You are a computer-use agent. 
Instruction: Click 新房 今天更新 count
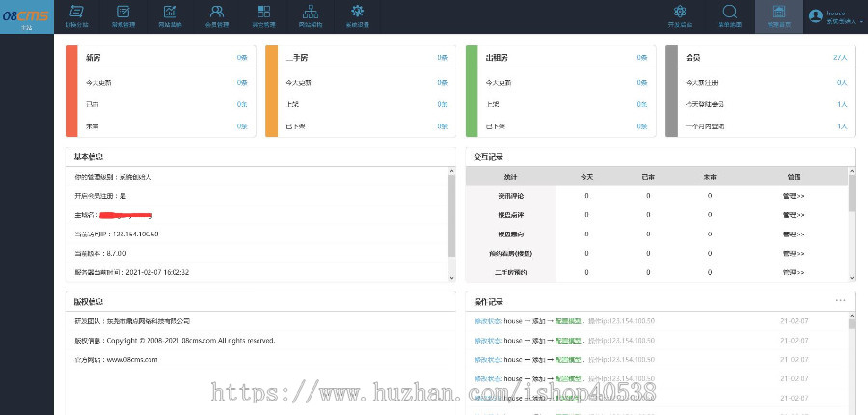point(242,83)
